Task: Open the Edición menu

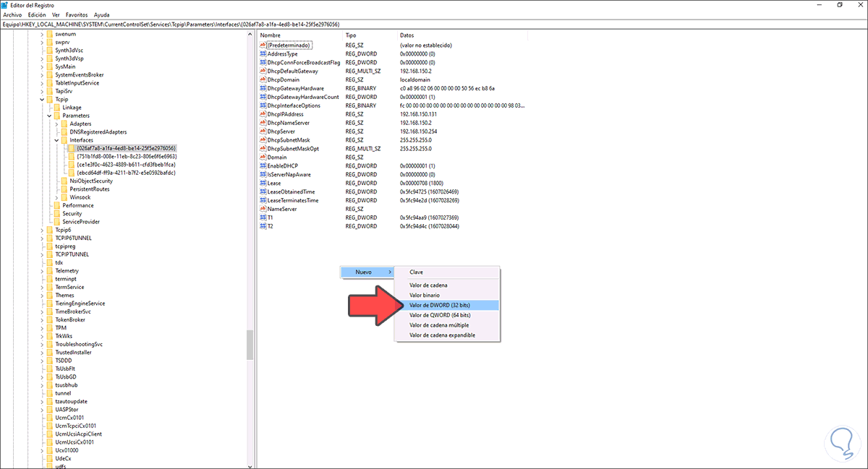Action: [x=37, y=14]
